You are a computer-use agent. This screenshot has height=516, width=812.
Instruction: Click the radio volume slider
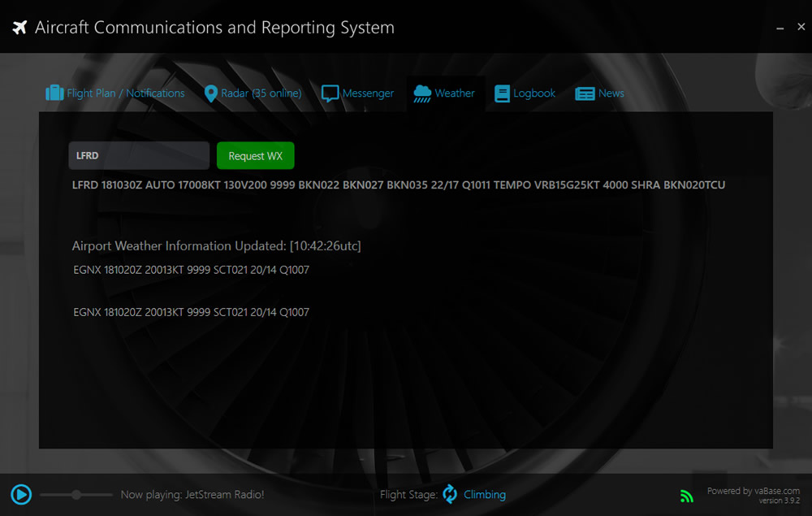click(76, 495)
